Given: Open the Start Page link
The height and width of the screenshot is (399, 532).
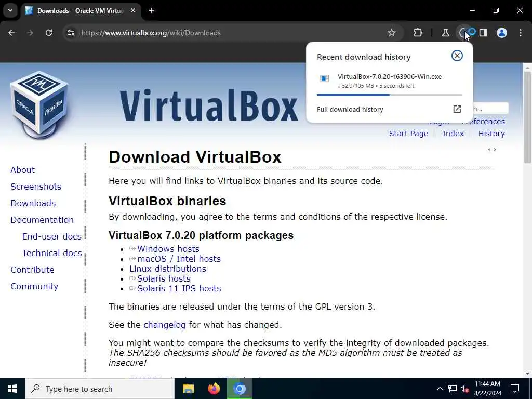Looking at the screenshot, I should [408, 134].
